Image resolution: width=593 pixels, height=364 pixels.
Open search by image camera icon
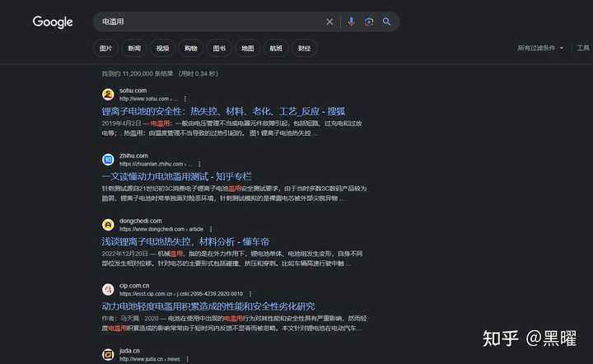[369, 21]
